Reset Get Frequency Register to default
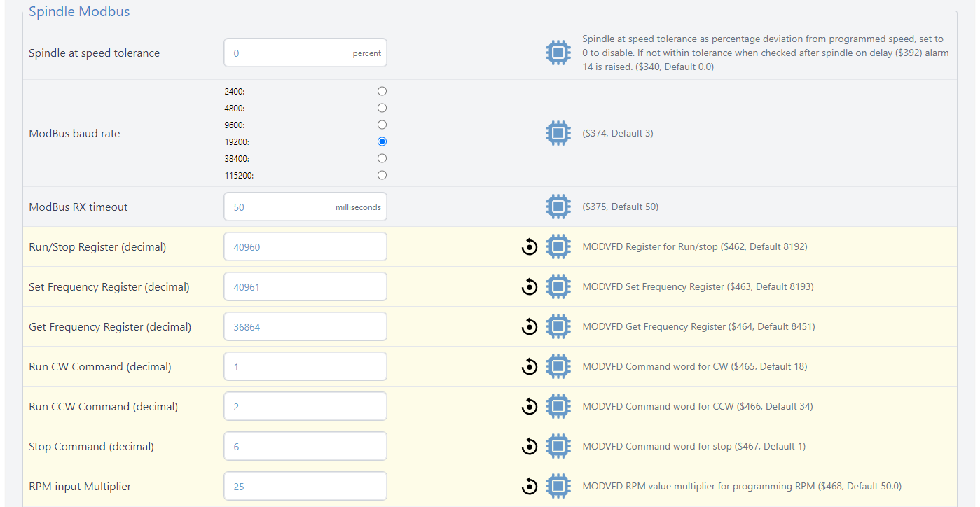This screenshot has width=980, height=507. 530,326
